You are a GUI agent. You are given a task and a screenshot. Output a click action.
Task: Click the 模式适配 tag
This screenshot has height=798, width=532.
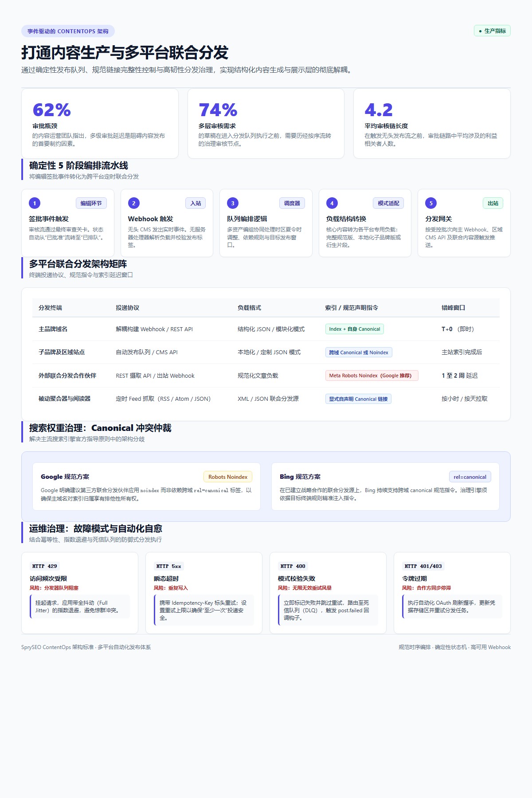[388, 203]
